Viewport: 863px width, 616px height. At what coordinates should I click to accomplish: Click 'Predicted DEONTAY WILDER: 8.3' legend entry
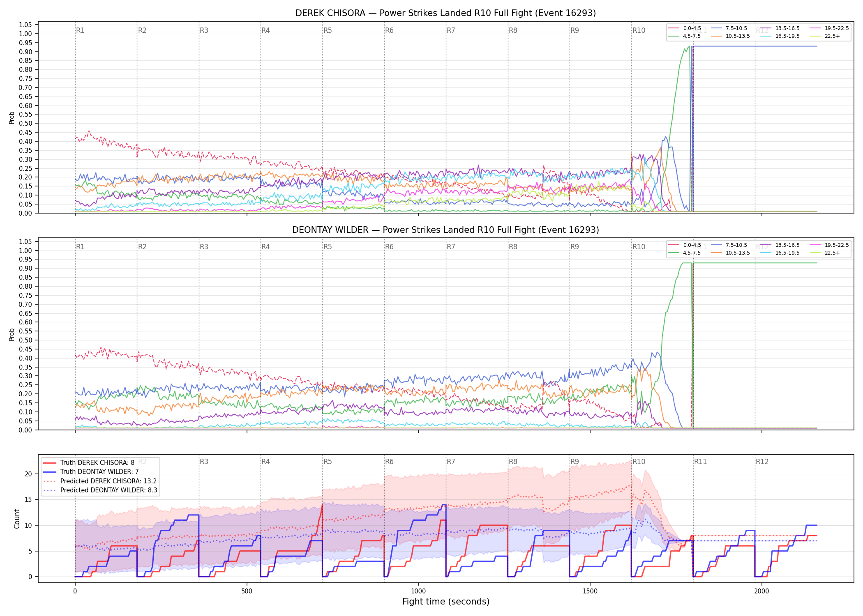[x=100, y=490]
